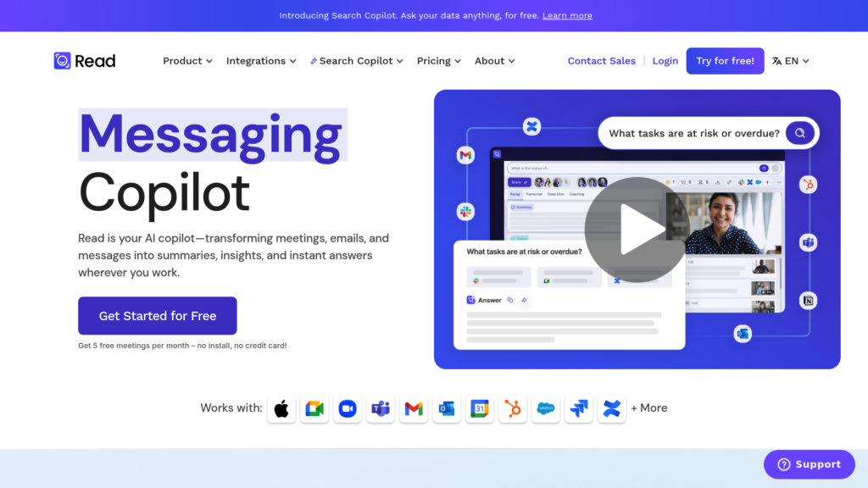The height and width of the screenshot is (488, 868).
Task: Open the Integrations dropdown menu
Action: click(x=261, y=61)
